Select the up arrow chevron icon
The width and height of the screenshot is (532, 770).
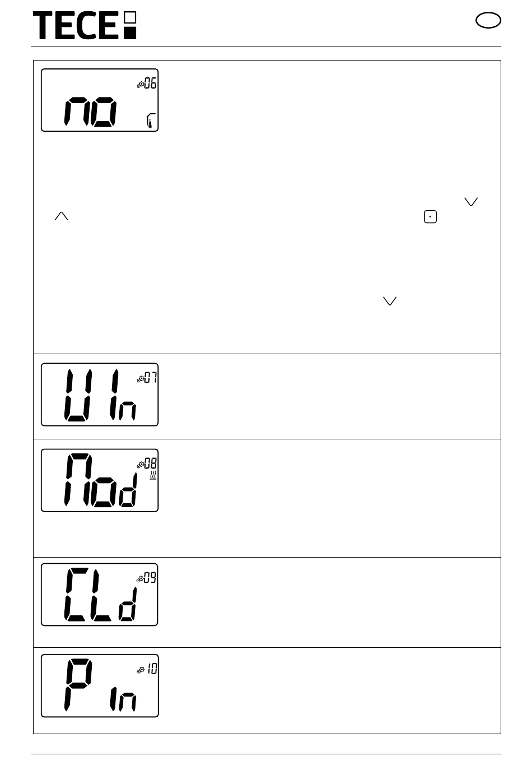tap(61, 216)
